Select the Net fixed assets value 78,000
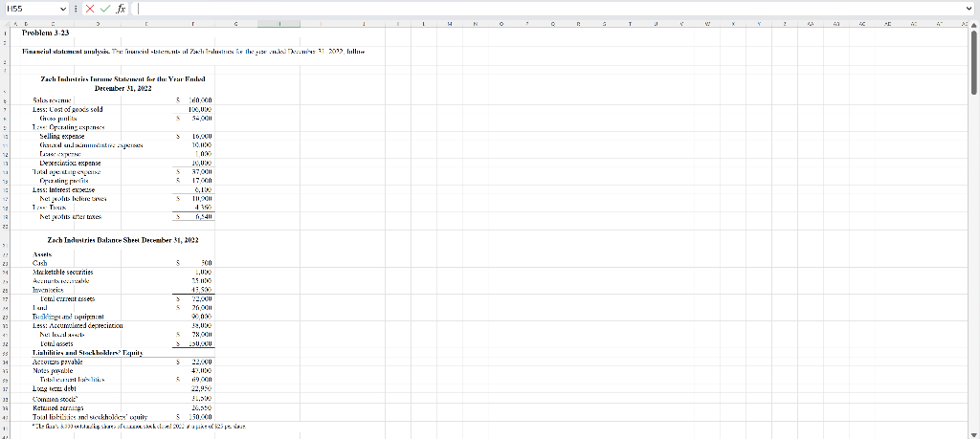This screenshot has width=980, height=439. [203, 335]
